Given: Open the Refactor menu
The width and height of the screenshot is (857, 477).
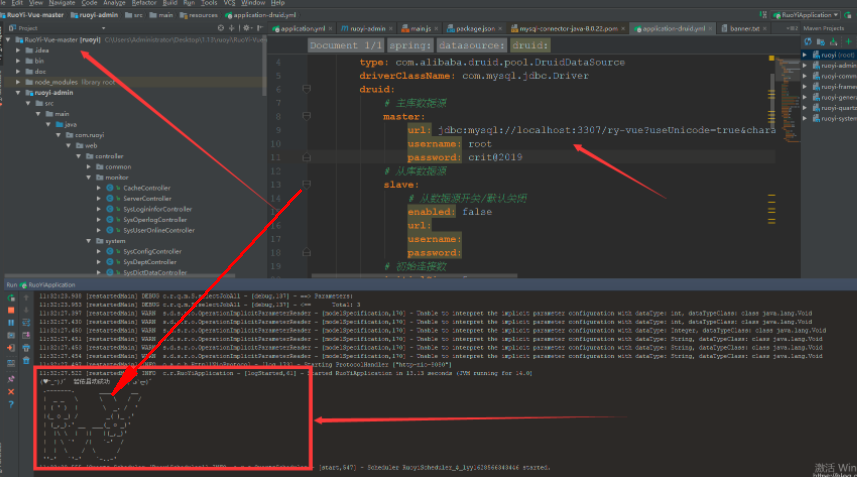Looking at the screenshot, I should (144, 3).
